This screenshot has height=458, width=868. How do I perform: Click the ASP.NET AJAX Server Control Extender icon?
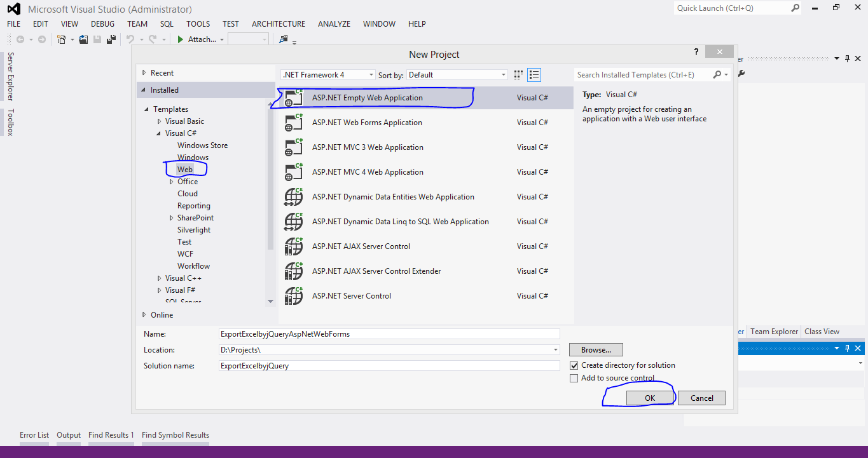[293, 271]
